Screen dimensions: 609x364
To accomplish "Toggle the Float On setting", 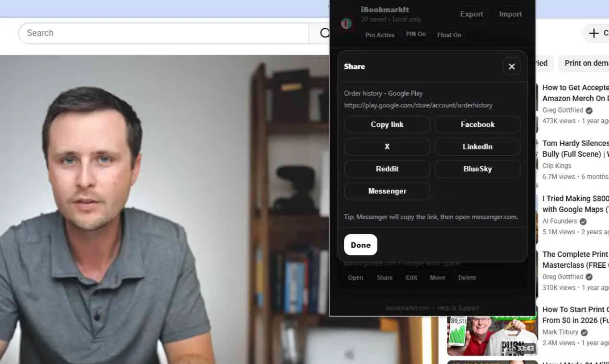I will (x=449, y=34).
